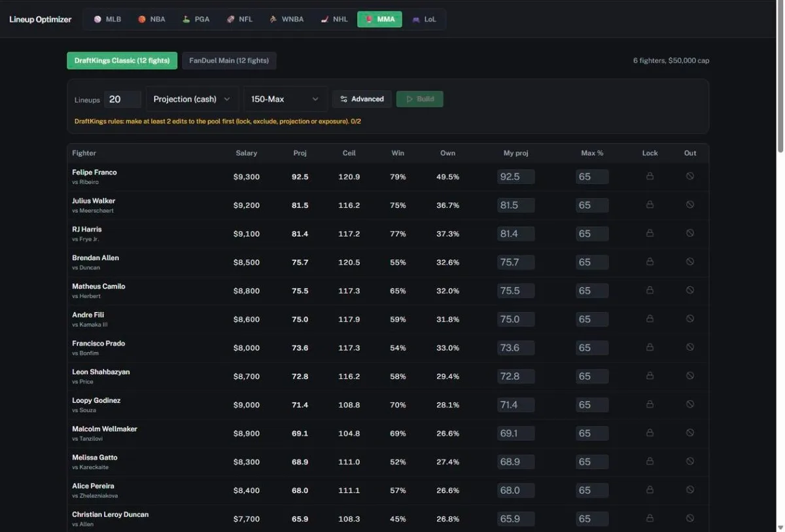Select the MMA tab
The image size is (785, 532).
pyautogui.click(x=379, y=19)
